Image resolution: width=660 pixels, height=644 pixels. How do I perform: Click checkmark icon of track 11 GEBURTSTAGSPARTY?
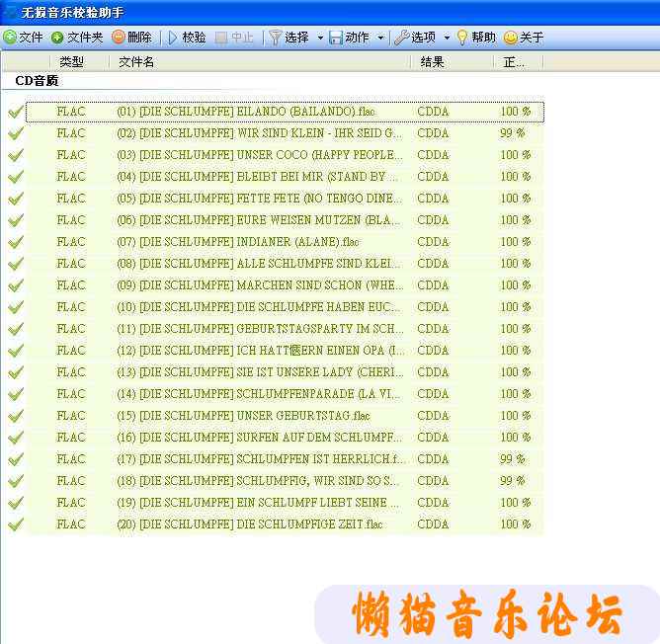pyautogui.click(x=16, y=329)
